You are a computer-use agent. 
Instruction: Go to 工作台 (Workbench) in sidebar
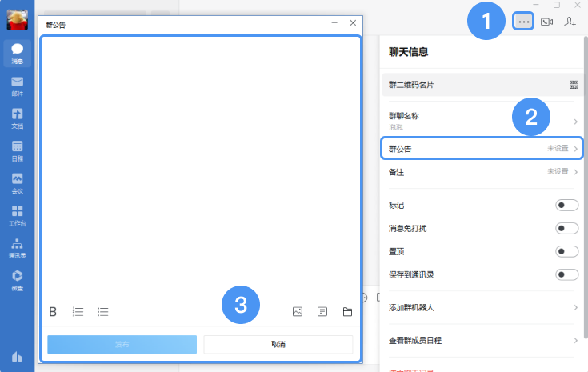pyautogui.click(x=17, y=214)
